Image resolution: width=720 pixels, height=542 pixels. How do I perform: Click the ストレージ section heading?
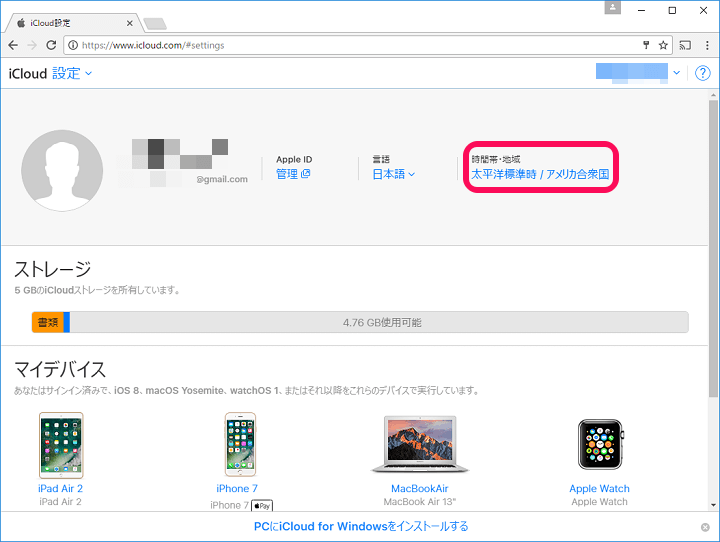pyautogui.click(x=52, y=269)
